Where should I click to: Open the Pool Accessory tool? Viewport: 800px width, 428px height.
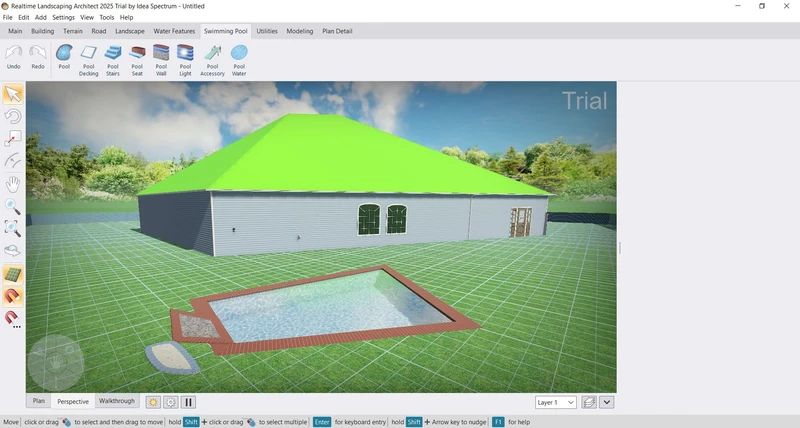[x=212, y=60]
